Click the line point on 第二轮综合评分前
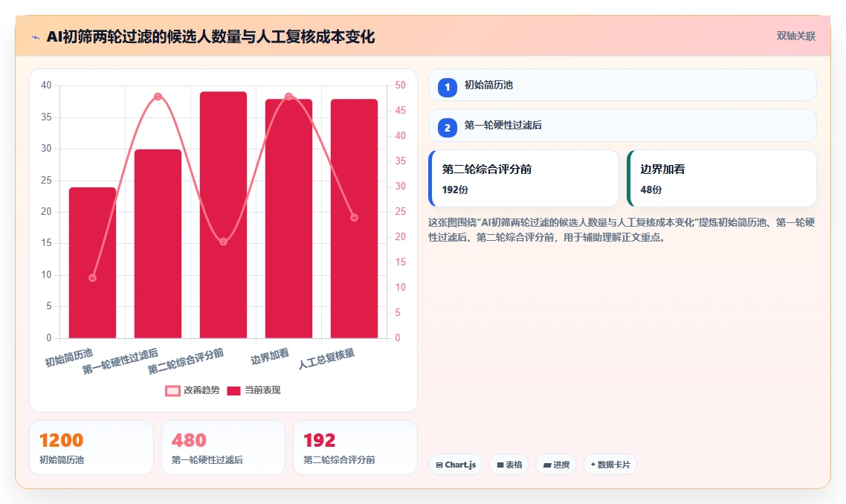The image size is (846, 504). coord(223,242)
